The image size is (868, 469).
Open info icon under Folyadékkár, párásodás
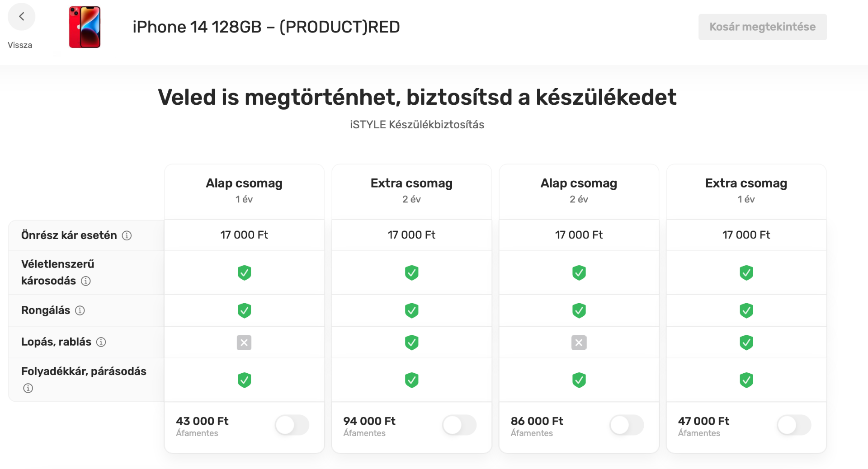tap(28, 388)
